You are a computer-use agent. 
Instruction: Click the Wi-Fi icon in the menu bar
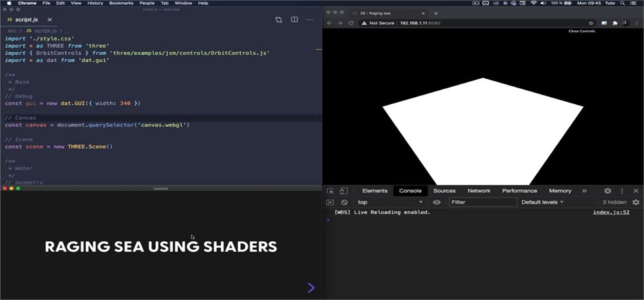click(533, 3)
